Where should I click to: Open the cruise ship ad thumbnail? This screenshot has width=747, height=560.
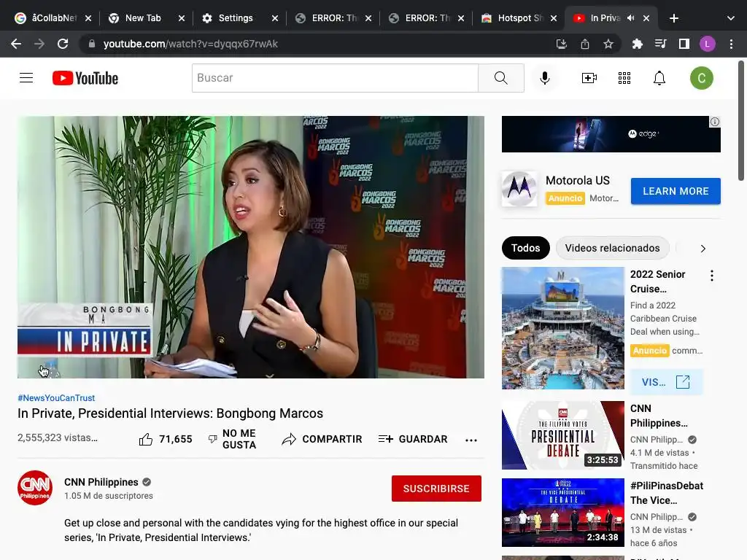click(x=562, y=328)
